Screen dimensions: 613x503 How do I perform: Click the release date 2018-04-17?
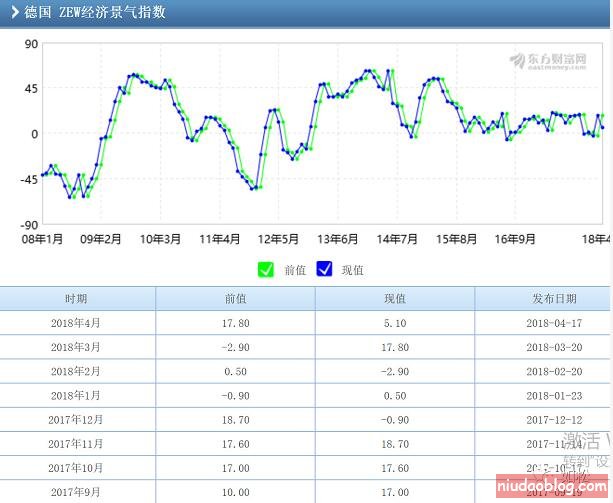[554, 323]
